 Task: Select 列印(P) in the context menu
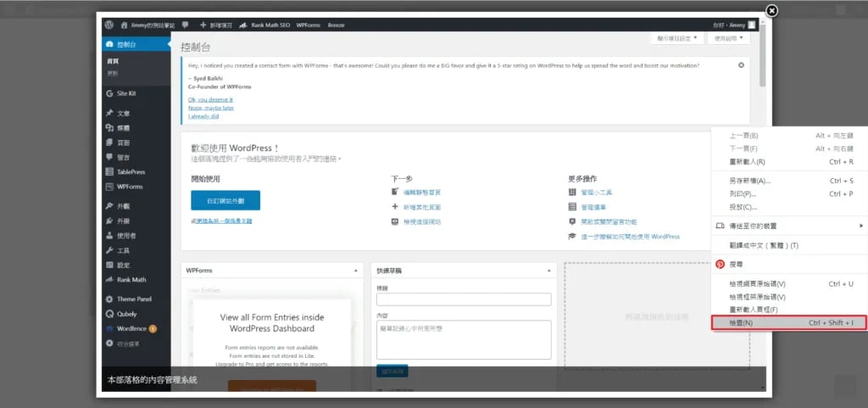coord(789,194)
